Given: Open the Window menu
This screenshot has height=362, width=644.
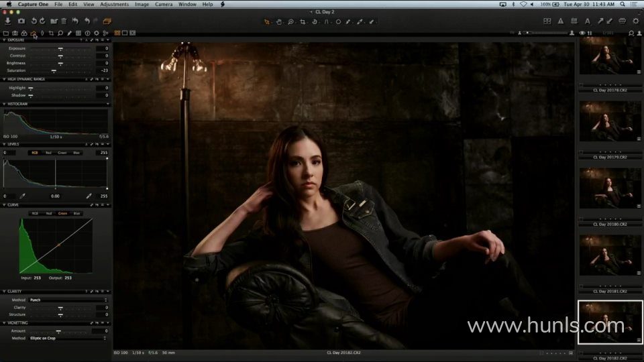Looking at the screenshot, I should pos(187,4).
